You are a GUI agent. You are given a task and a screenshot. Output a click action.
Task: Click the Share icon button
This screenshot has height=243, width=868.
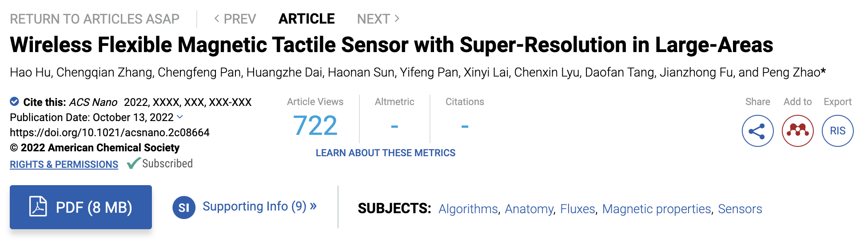tap(757, 131)
